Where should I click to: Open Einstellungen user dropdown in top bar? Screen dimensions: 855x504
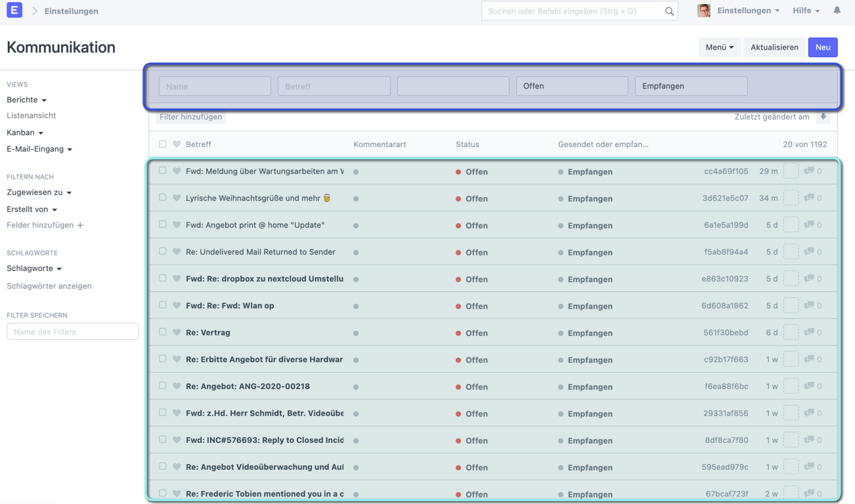pyautogui.click(x=748, y=10)
